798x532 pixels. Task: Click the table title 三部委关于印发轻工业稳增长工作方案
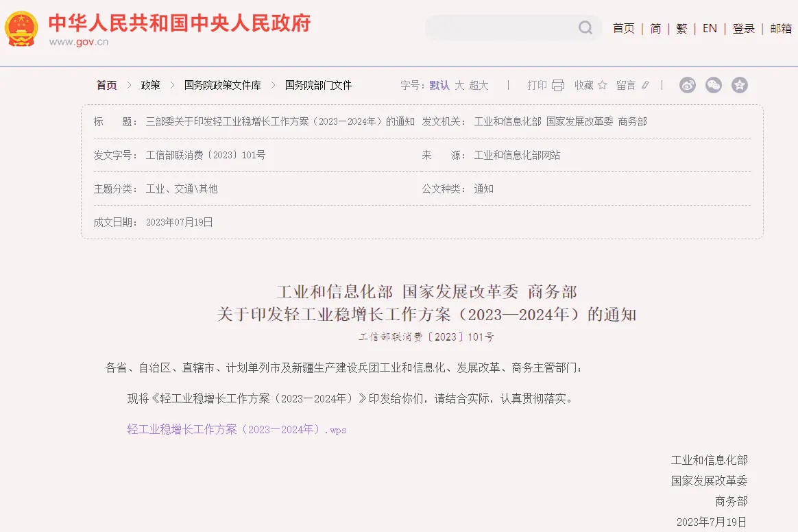(280, 121)
